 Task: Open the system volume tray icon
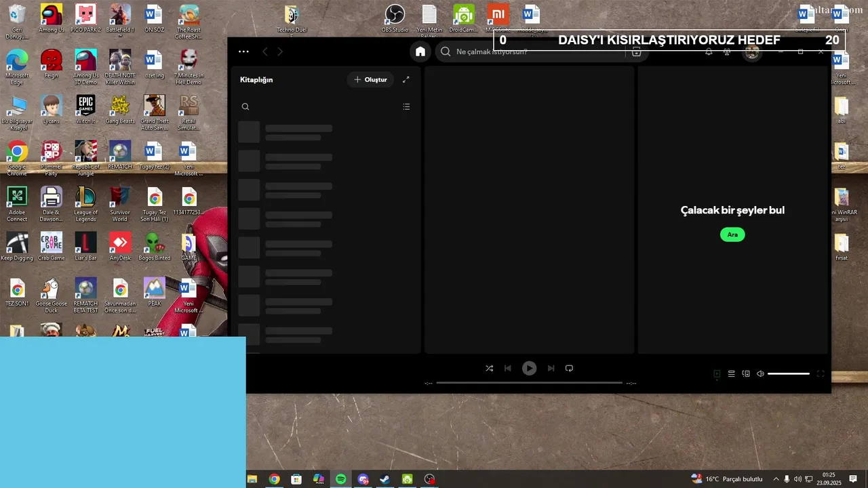797,479
